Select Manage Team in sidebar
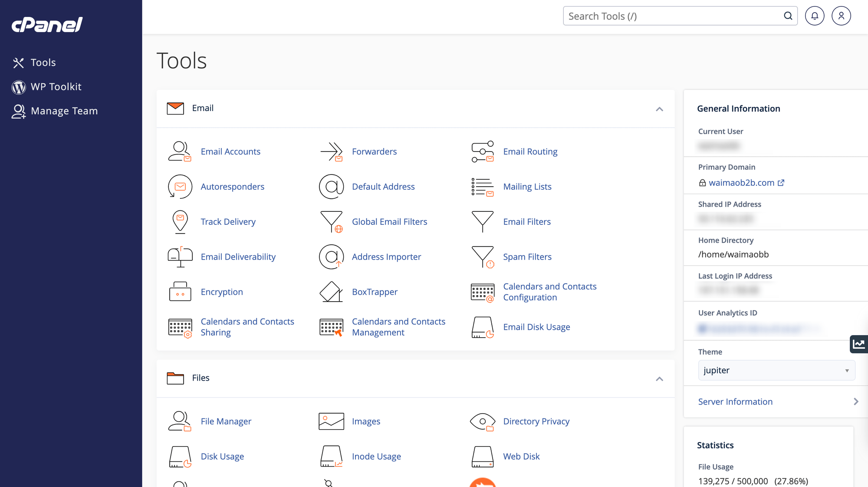Screen dimensions: 868x487 [64, 111]
